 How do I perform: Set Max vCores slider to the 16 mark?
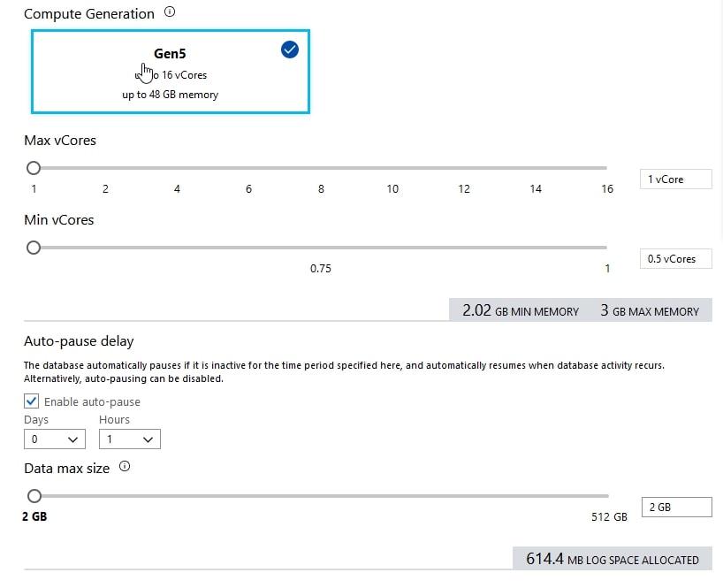point(606,167)
